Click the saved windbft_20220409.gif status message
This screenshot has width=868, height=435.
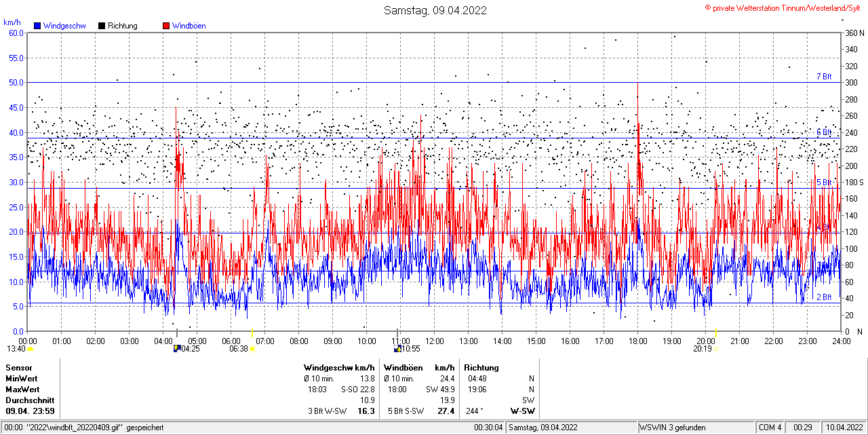[x=83, y=428]
